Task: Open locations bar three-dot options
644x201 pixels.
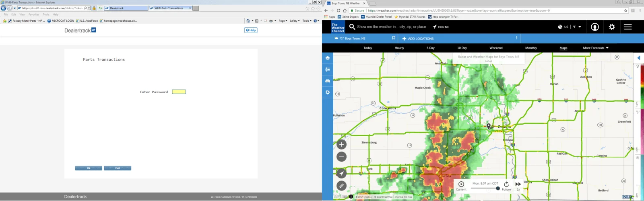Action: tap(517, 38)
